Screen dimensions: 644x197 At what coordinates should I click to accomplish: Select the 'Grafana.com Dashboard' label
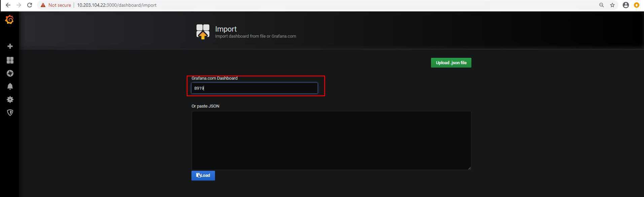click(x=214, y=78)
